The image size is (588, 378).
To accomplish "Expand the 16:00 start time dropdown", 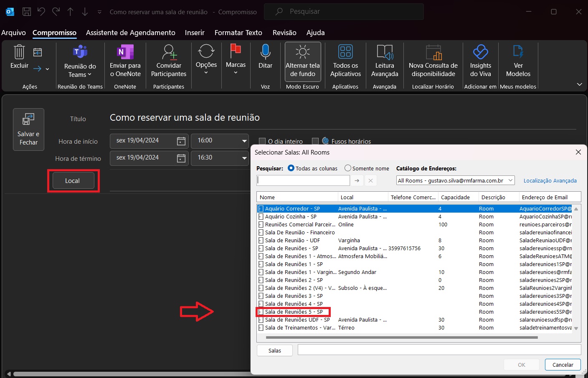I will (244, 141).
